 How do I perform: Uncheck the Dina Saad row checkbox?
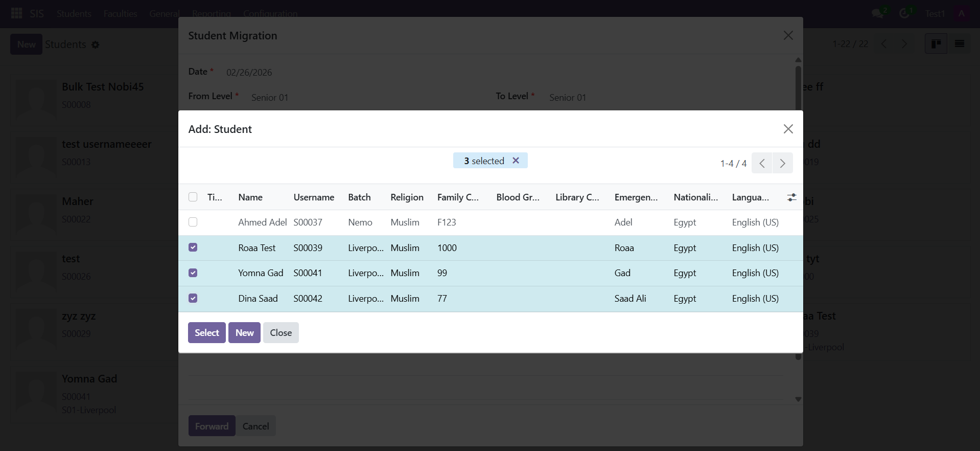193,298
